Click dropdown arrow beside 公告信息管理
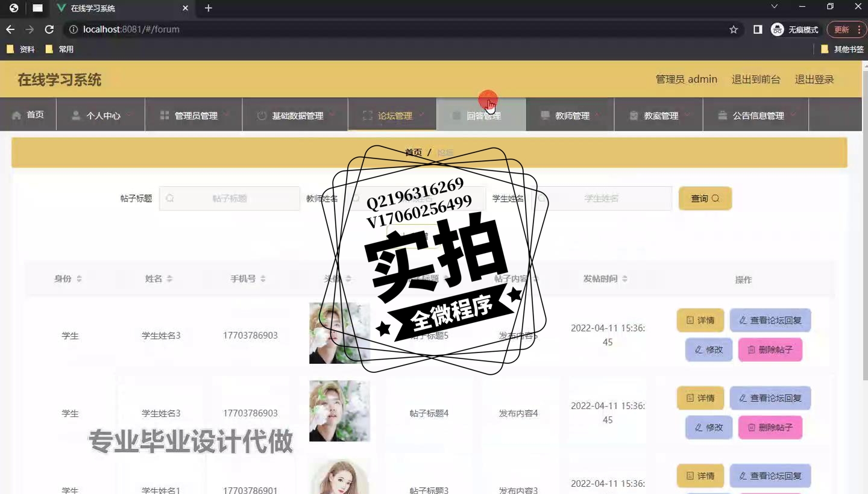This screenshot has height=494, width=868. [x=793, y=113]
